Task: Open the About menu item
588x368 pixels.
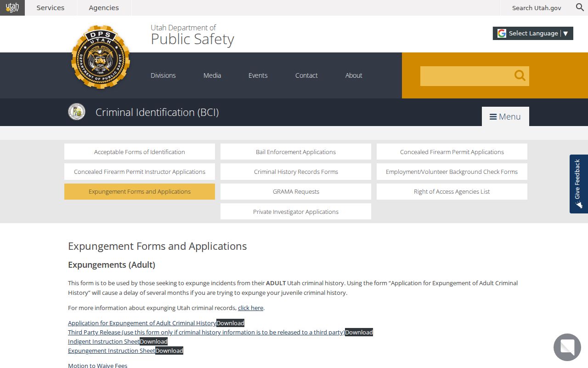Action: pyautogui.click(x=354, y=75)
